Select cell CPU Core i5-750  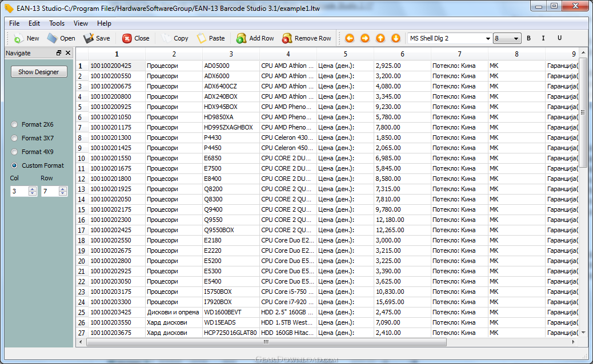click(x=288, y=292)
